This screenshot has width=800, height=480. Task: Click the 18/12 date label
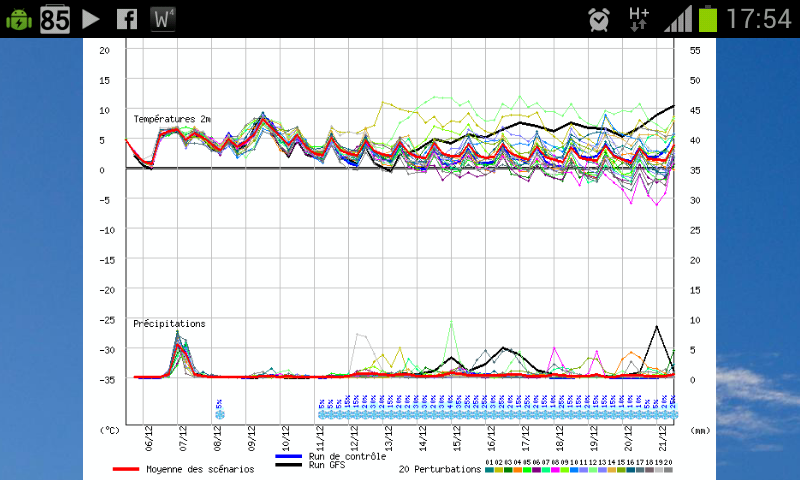coord(560,438)
